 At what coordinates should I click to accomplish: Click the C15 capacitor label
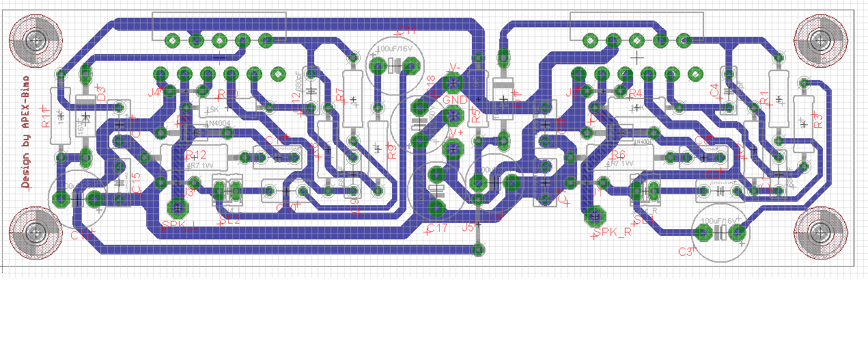pos(136,182)
